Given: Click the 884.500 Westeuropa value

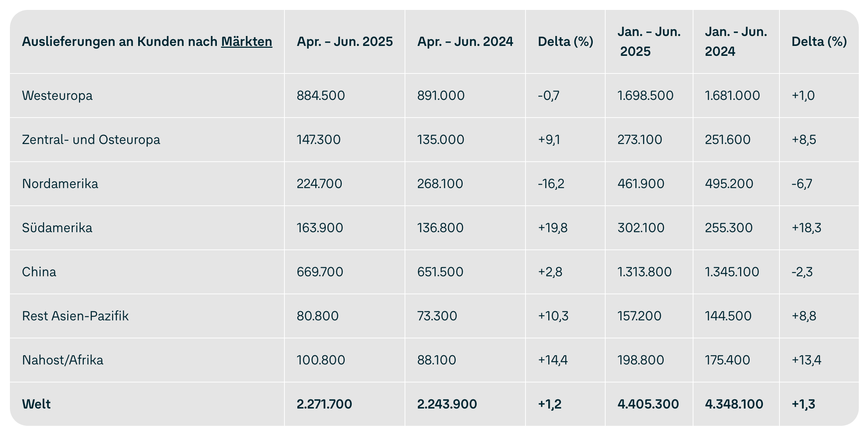Looking at the screenshot, I should [x=321, y=96].
